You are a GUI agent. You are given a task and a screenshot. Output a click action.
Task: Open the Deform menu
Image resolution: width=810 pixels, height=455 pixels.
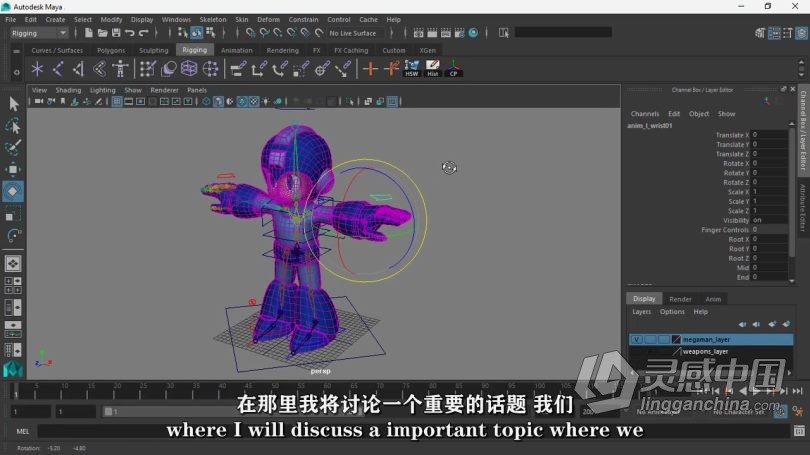tap(268, 20)
